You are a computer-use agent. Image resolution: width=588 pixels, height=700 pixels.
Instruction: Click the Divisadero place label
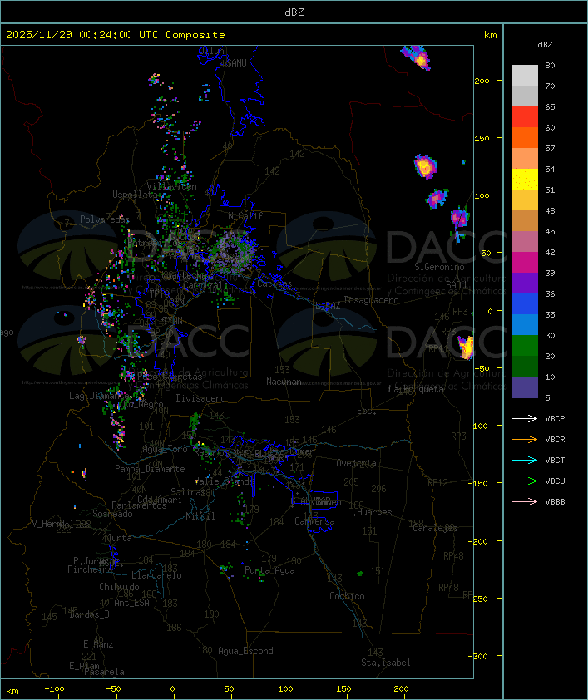coord(200,397)
